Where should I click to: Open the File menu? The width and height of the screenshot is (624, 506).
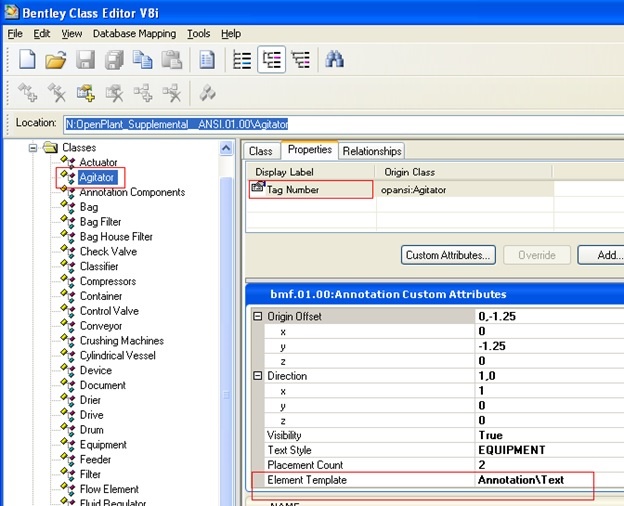click(x=15, y=34)
